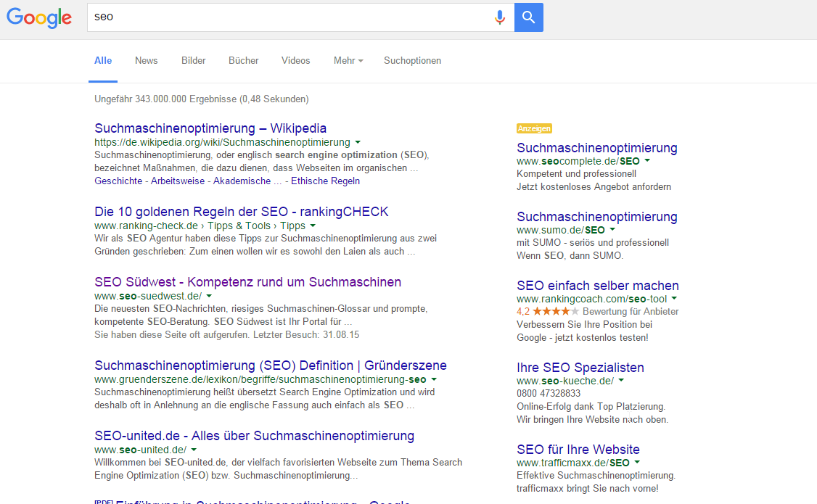Open the Arbeitsweise sitelink
817x504 pixels.
[178, 181]
